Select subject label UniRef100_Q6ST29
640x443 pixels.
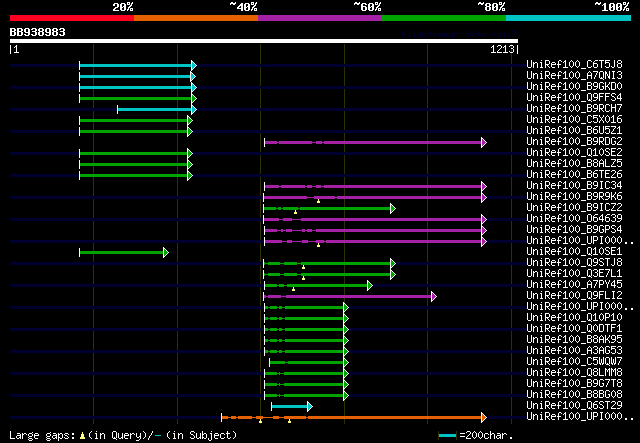click(x=574, y=406)
